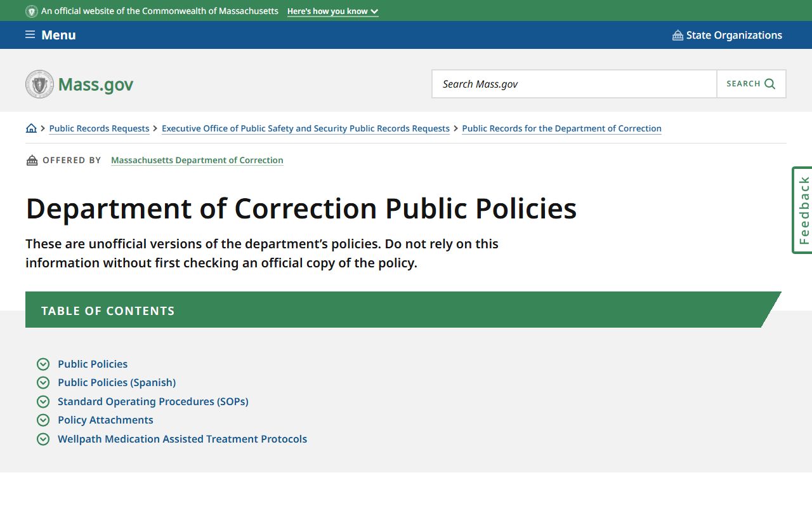Open Public Records Requests breadcrumb
The height and width of the screenshot is (508, 812).
pyautogui.click(x=99, y=128)
